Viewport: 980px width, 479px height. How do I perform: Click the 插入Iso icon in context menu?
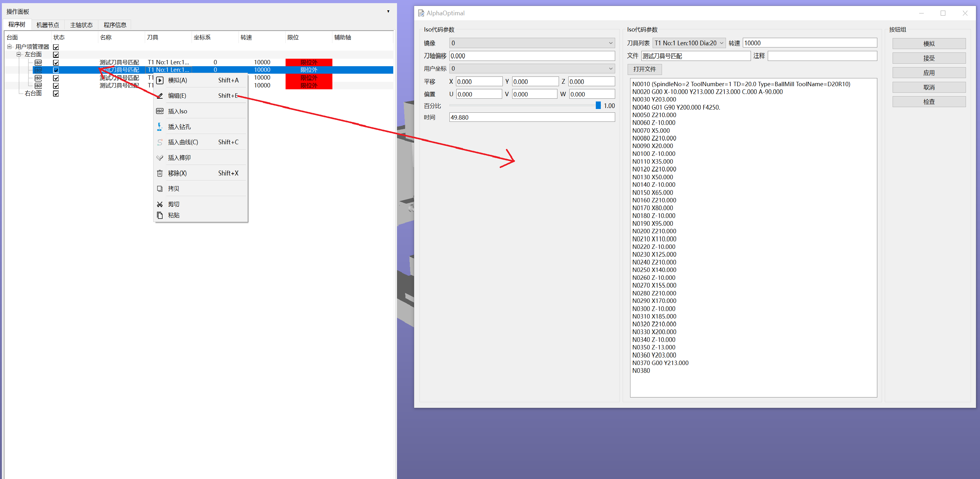(x=160, y=111)
